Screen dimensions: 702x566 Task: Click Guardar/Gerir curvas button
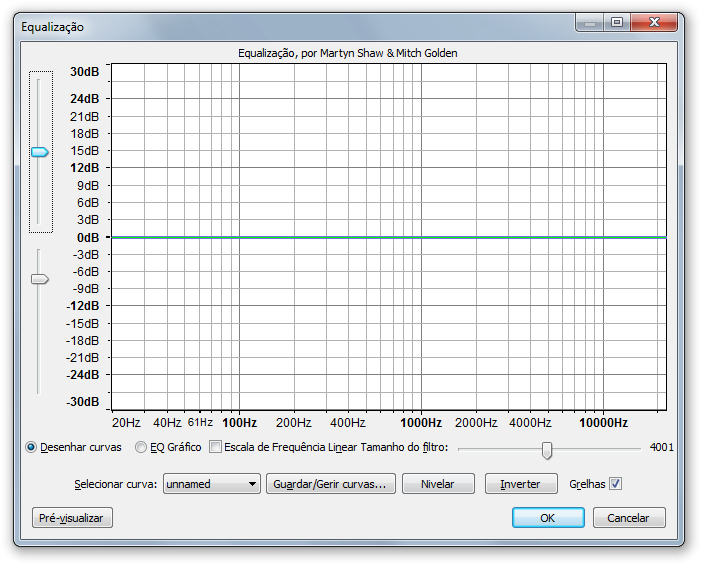(330, 484)
